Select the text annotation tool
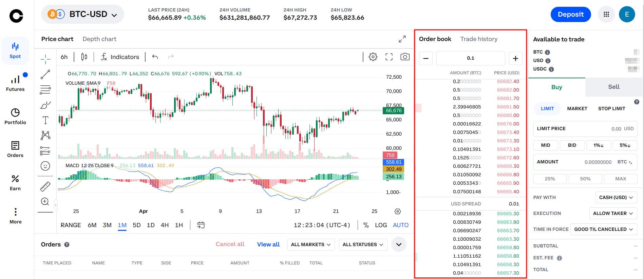The width and height of the screenshot is (644, 279). point(45,120)
